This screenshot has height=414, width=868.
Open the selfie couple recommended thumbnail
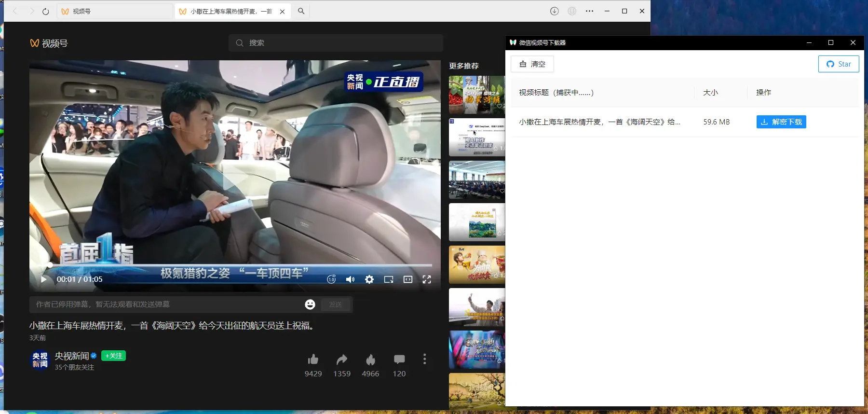point(477,307)
